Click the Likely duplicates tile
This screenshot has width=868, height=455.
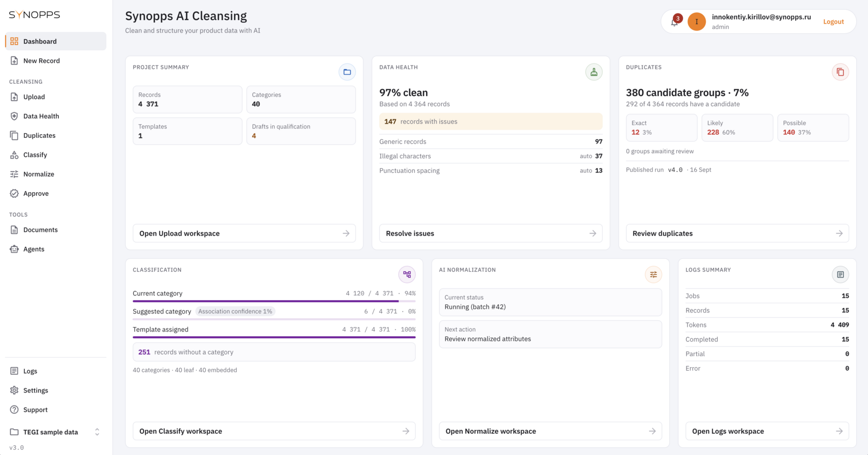tap(737, 128)
